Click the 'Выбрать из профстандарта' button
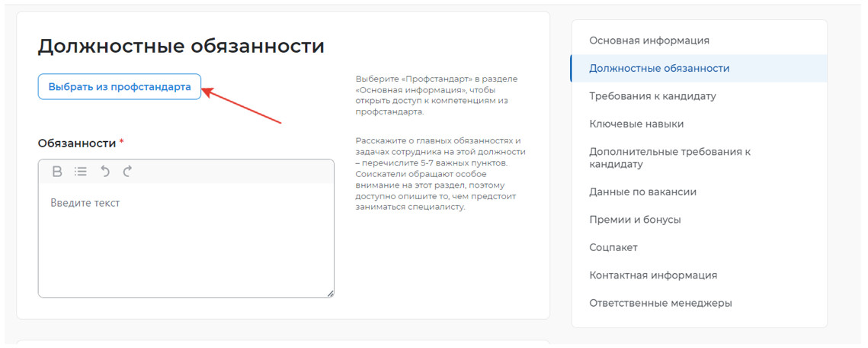 pyautogui.click(x=120, y=87)
